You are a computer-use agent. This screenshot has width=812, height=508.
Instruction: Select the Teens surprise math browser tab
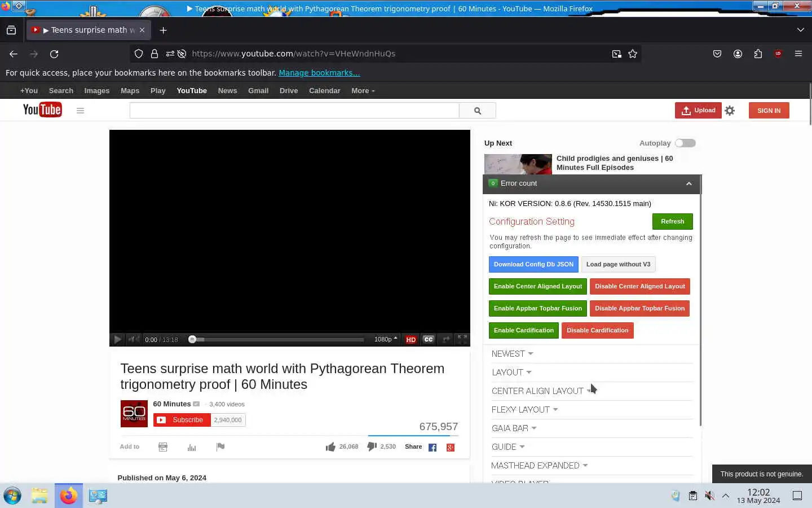coord(88,30)
